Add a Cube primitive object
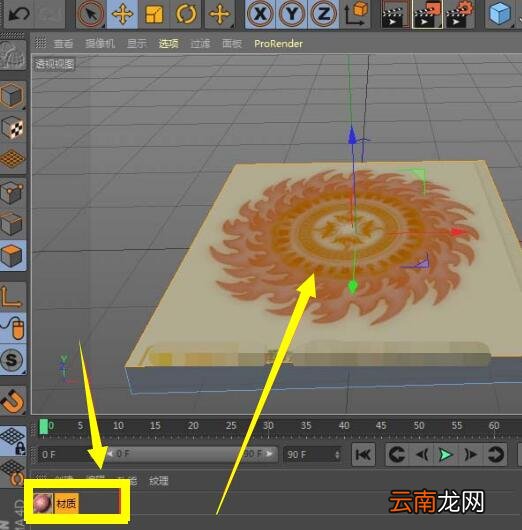The height and width of the screenshot is (530, 522). click(x=500, y=14)
